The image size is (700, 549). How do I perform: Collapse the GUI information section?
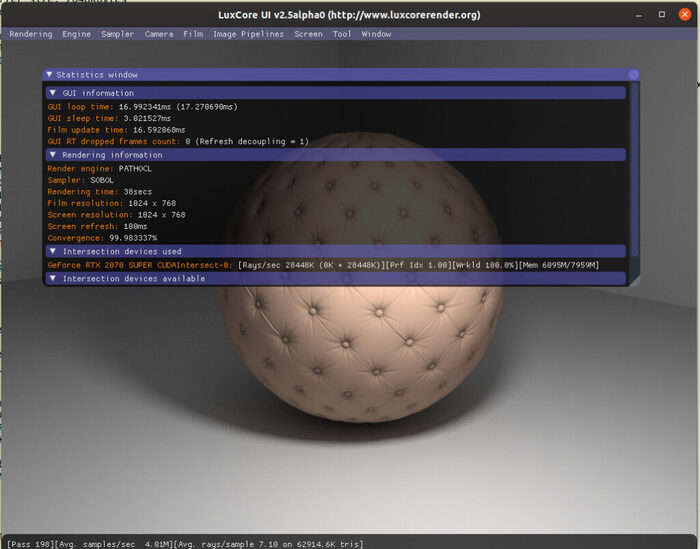pos(54,93)
